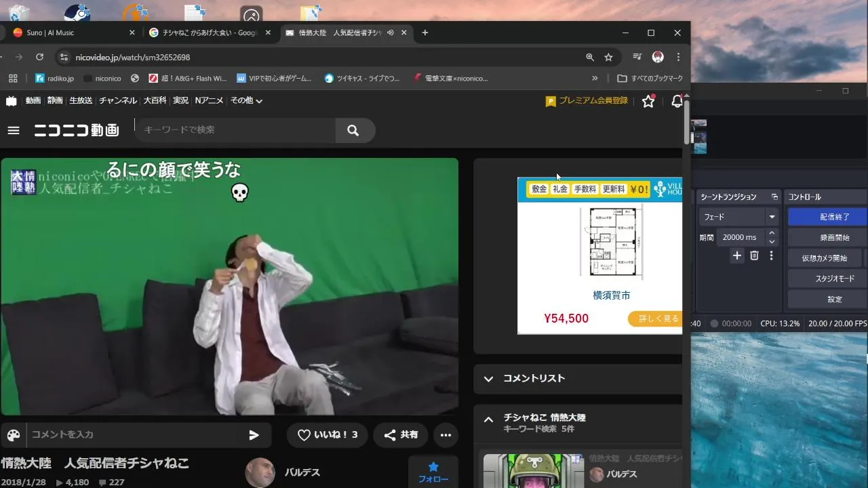This screenshot has height=488, width=868.
Task: Expand コメントリスト panel
Action: (578, 379)
